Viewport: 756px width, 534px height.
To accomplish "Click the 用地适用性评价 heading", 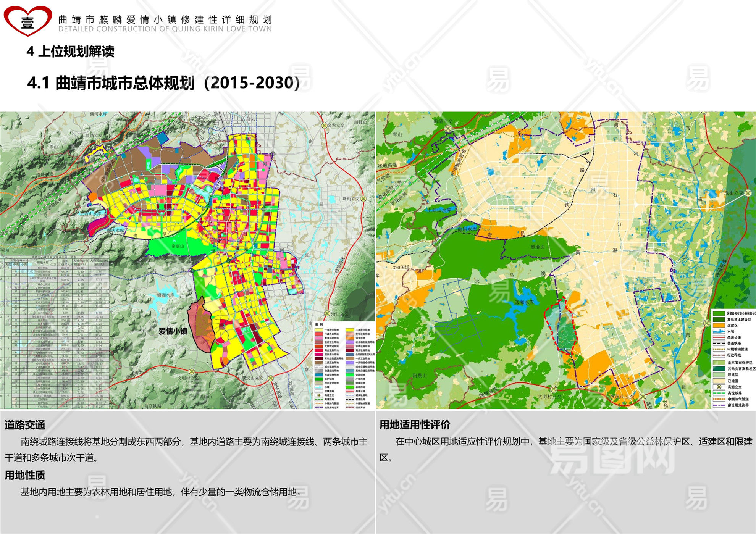I will (x=415, y=425).
